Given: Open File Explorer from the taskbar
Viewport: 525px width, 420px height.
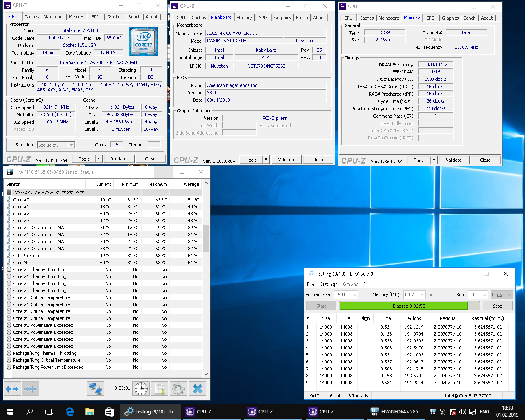Looking at the screenshot, I should click(x=89, y=412).
